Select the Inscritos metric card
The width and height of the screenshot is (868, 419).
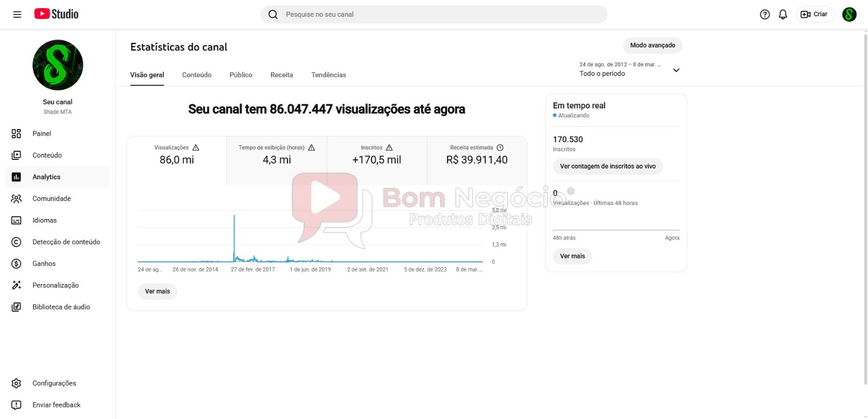[x=376, y=154]
